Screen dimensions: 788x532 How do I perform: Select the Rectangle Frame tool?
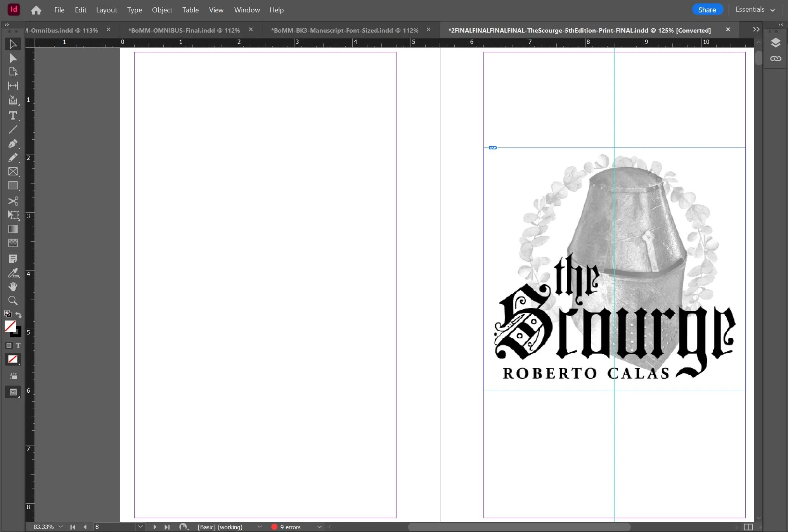tap(13, 172)
